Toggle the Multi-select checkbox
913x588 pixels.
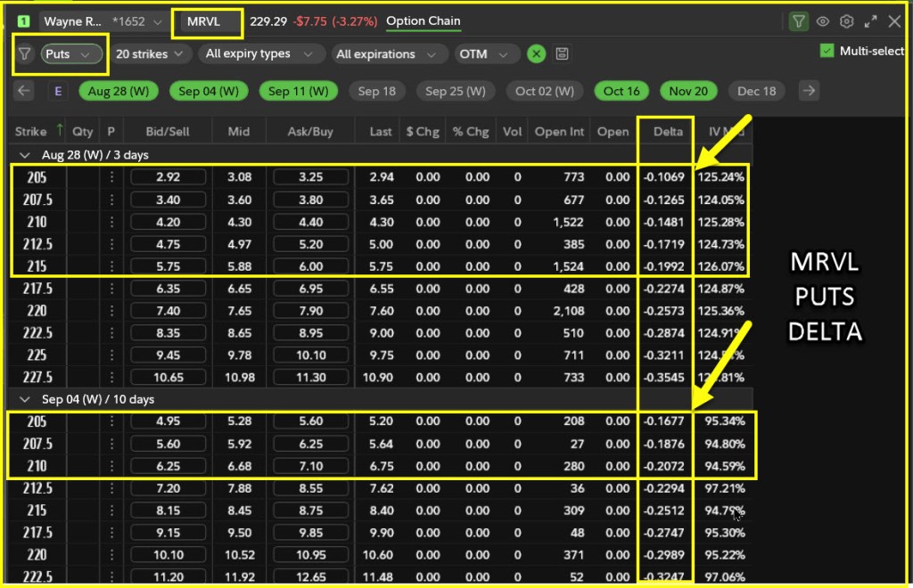[827, 51]
